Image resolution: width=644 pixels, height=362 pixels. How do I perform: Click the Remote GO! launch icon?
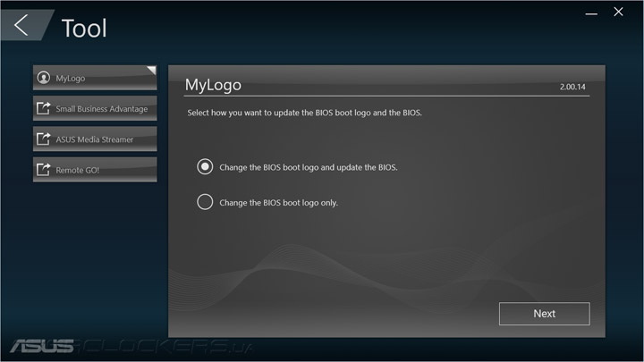(44, 170)
